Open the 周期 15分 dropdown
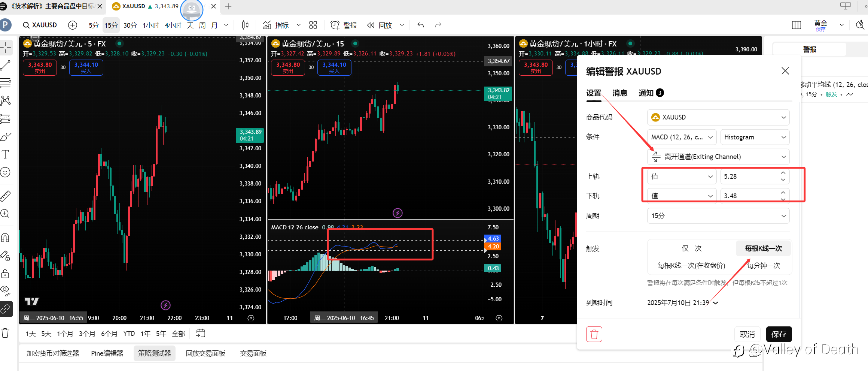 (718, 216)
